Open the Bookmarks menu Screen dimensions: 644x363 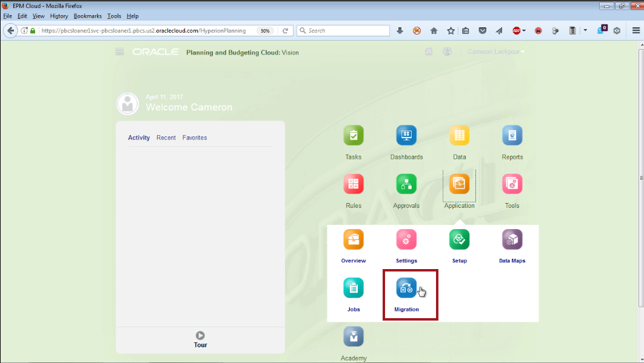[87, 16]
